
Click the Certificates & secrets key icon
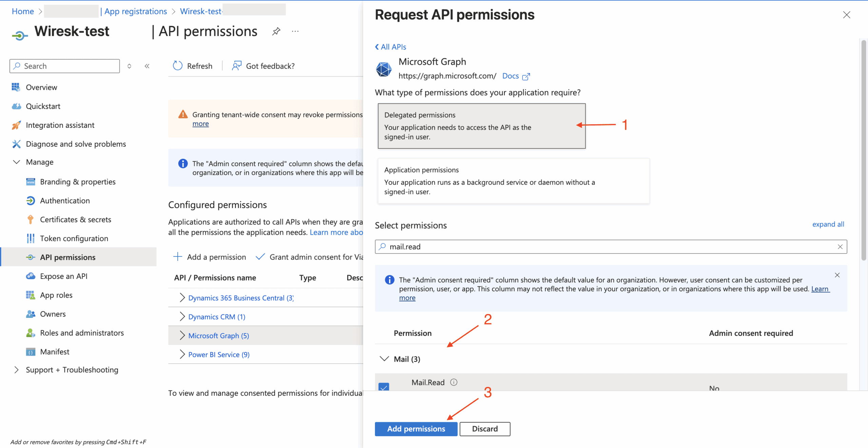31,220
